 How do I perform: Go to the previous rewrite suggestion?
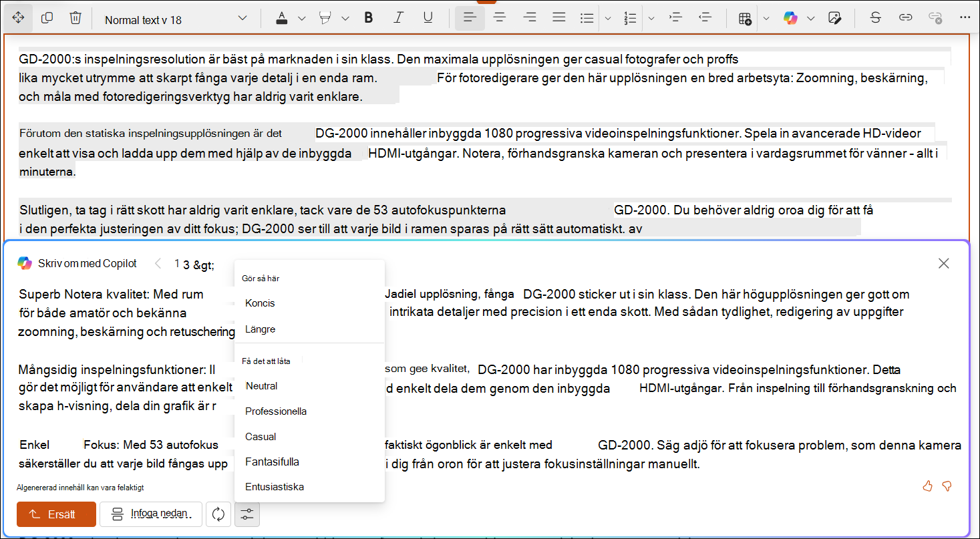[x=158, y=264]
